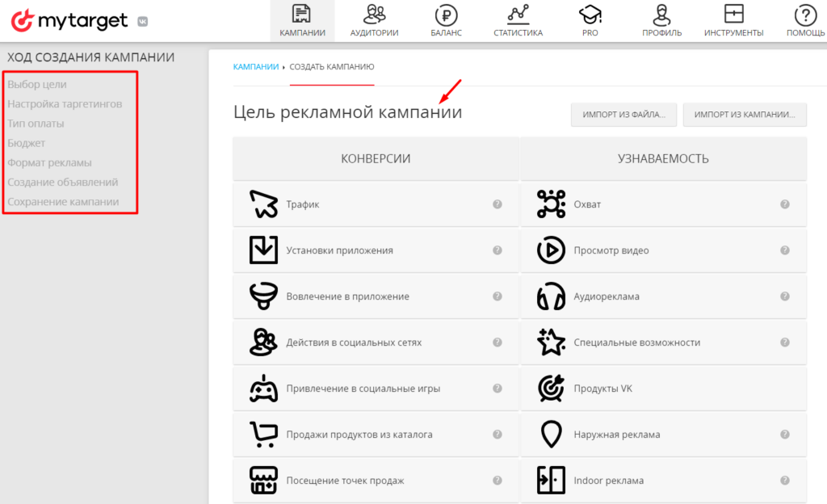
Task: Open the Инструменты menu
Action: pyautogui.click(x=733, y=21)
